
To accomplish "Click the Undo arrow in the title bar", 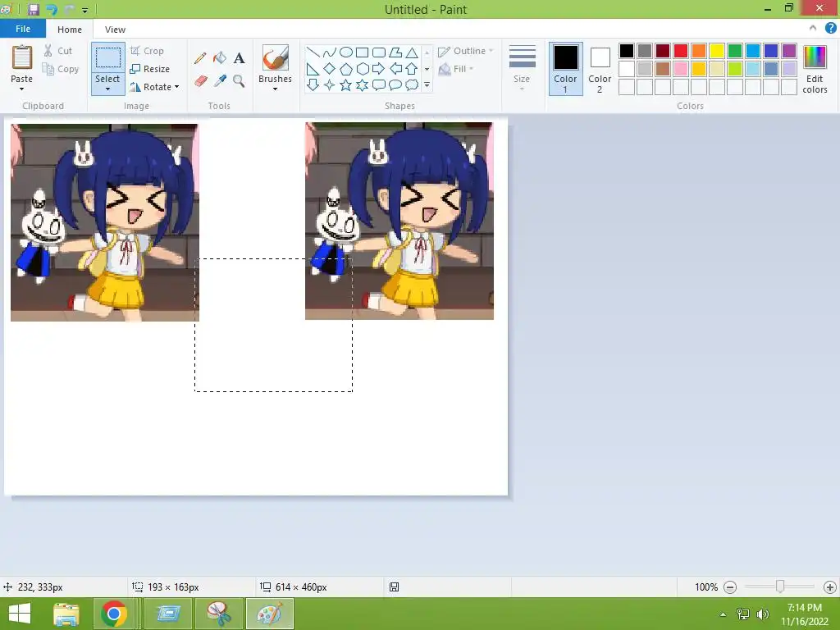I will 52,10.
